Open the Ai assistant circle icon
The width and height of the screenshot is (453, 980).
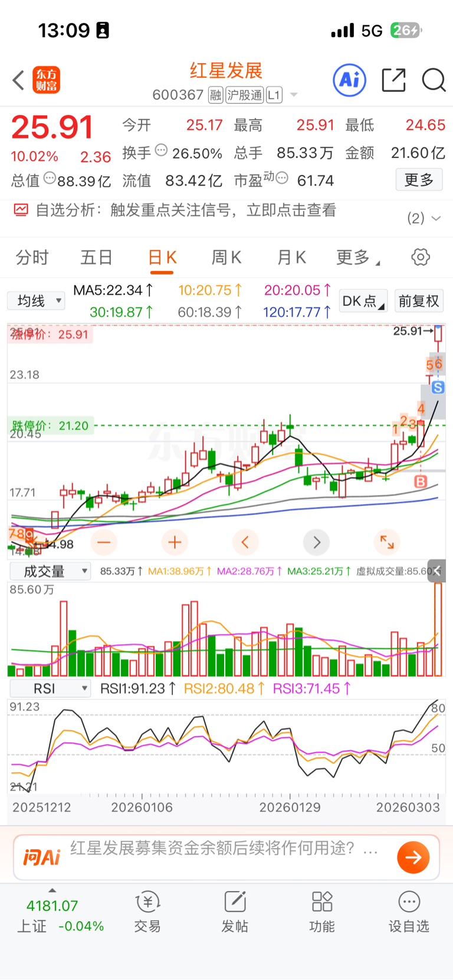tap(350, 80)
